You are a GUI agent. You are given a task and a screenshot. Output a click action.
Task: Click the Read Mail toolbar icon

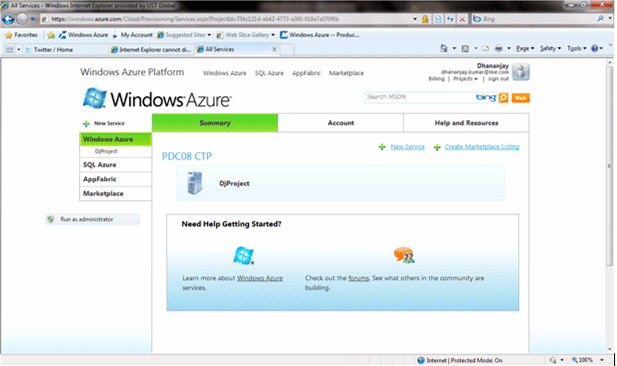tap(485, 48)
